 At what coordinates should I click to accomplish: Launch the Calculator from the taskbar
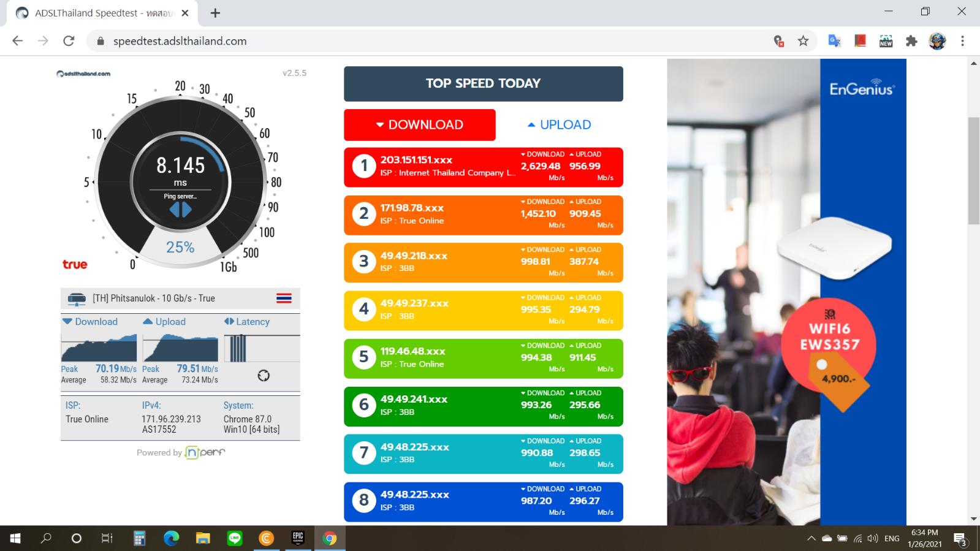tap(139, 538)
